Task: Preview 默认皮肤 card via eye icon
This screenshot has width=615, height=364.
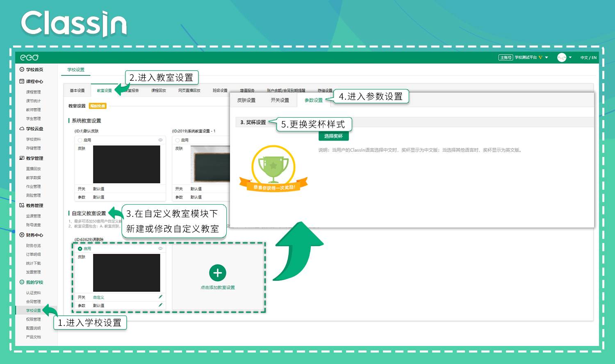Action: point(160,140)
